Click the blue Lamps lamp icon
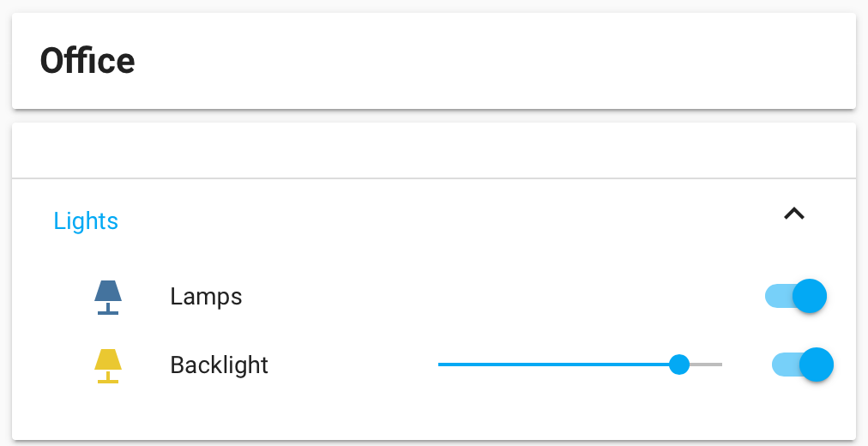This screenshot has width=868, height=446. (x=108, y=297)
